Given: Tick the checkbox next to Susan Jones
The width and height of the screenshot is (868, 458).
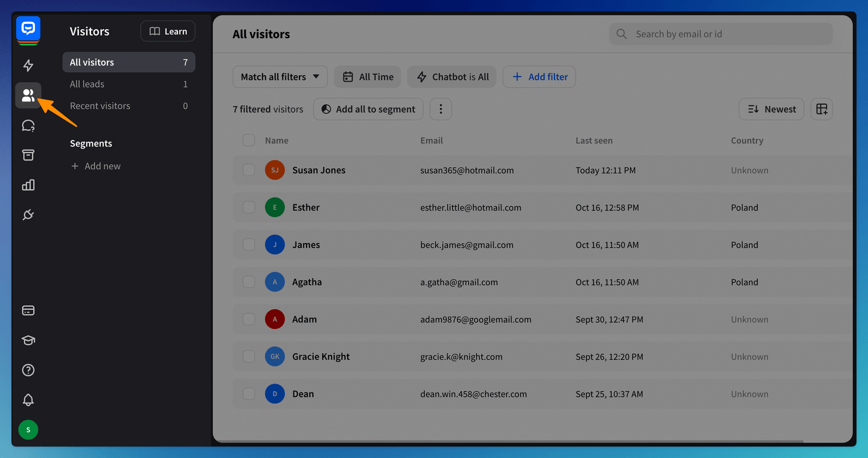Looking at the screenshot, I should 249,170.
